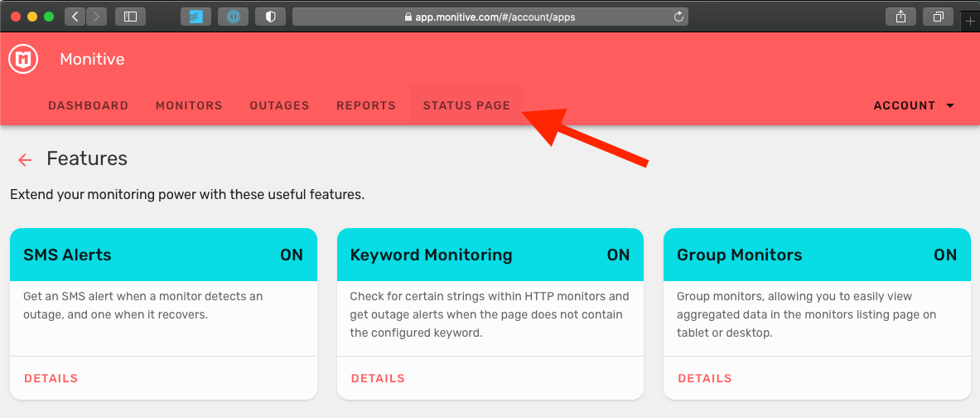Click the app.monitive.com address bar
980x418 pixels.
(490, 17)
